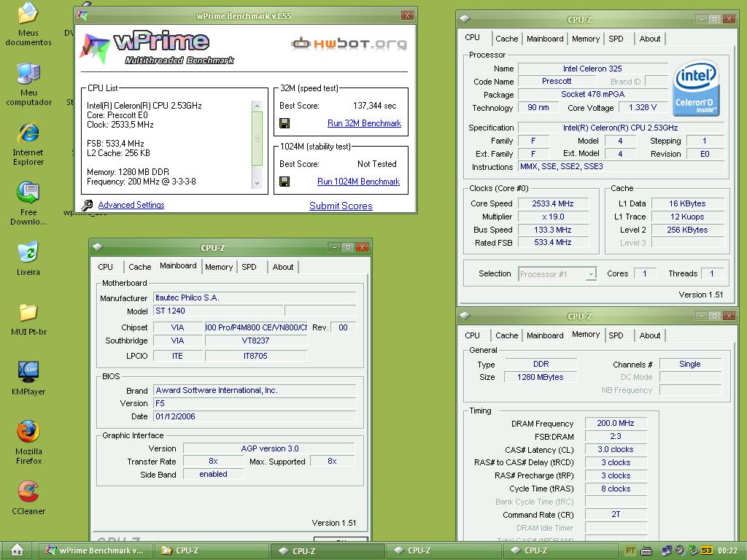747x560 pixels.
Task: Switch to Memory tab in CPU-Z mainboard window
Action: click(219, 267)
